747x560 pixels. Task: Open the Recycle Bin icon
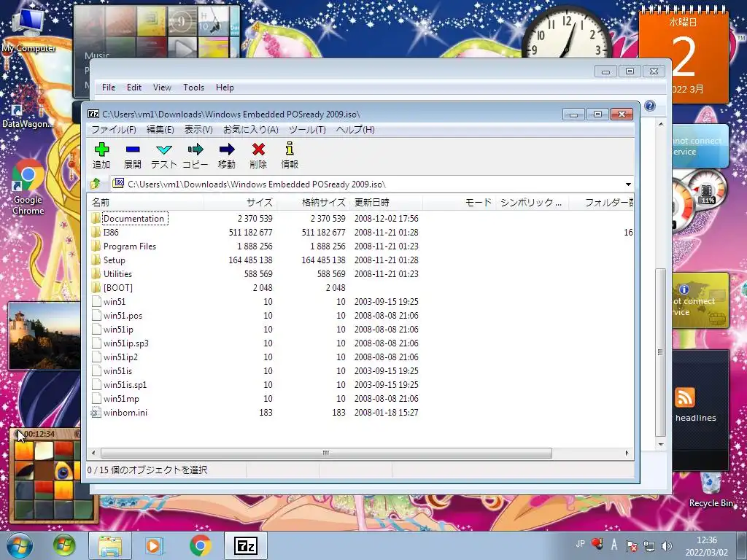tap(711, 489)
